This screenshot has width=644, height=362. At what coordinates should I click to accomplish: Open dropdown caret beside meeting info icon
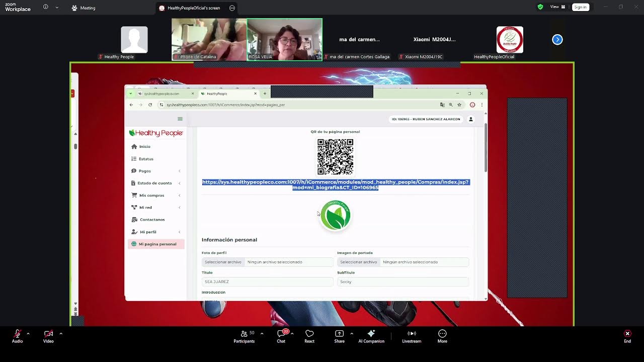[x=57, y=8]
